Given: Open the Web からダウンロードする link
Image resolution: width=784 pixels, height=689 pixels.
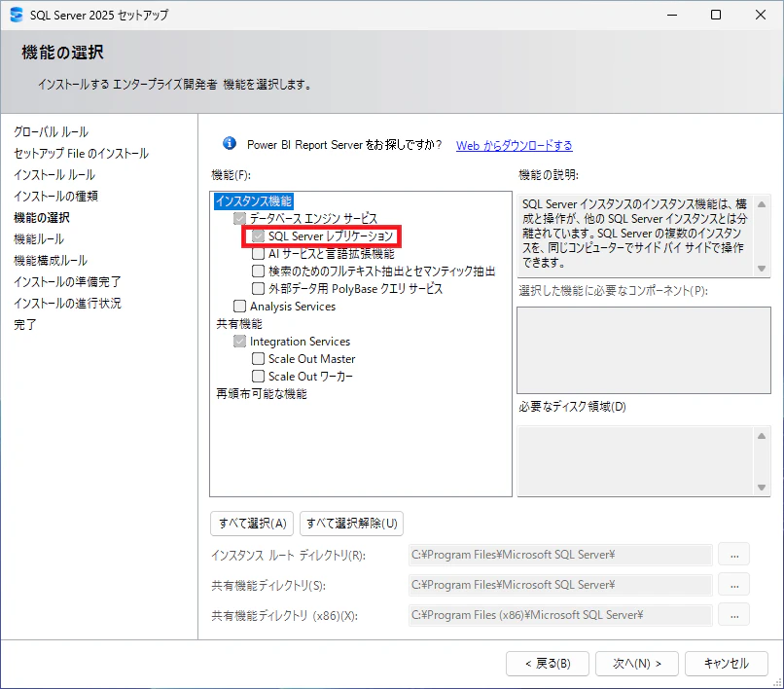Looking at the screenshot, I should coord(514,146).
